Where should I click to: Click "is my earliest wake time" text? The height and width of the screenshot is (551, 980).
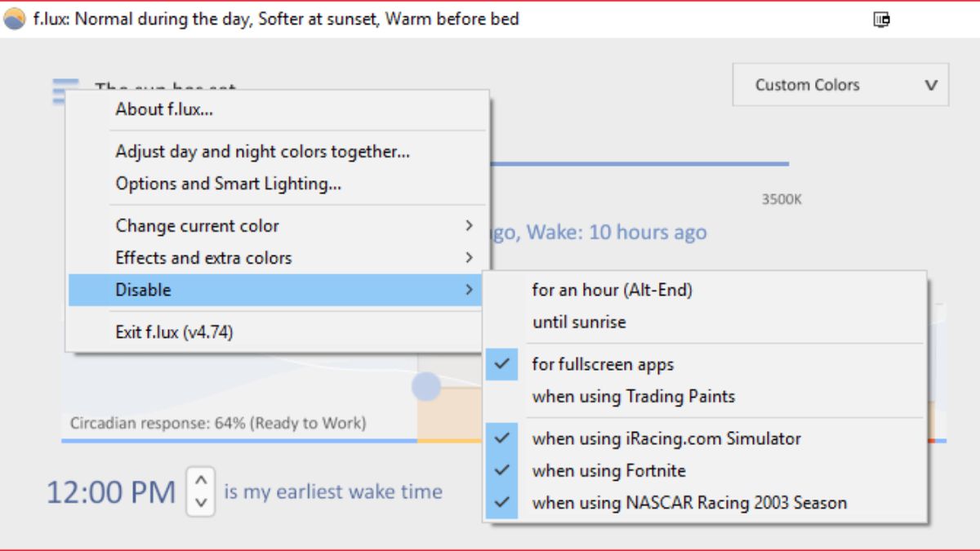[333, 491]
